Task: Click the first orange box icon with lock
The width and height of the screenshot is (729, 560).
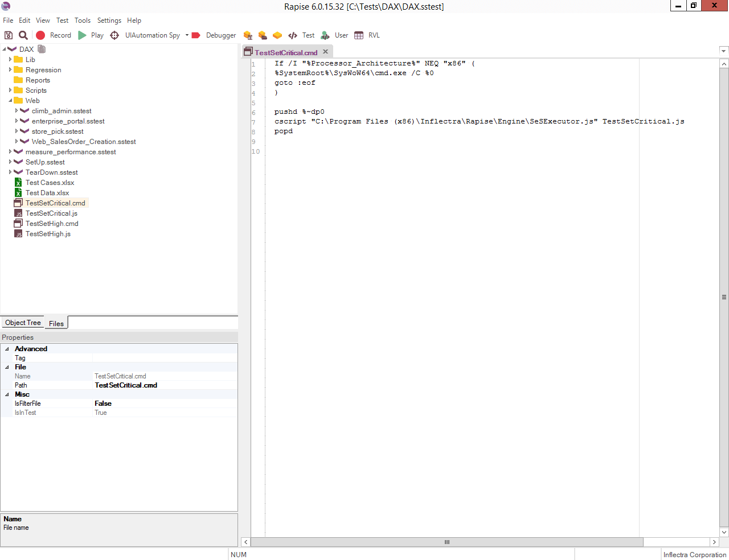Action: [248, 35]
